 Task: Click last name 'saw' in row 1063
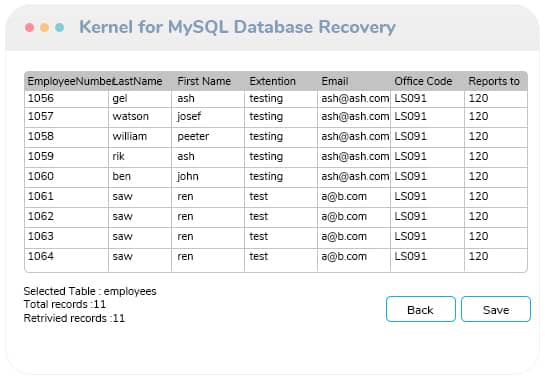point(140,237)
